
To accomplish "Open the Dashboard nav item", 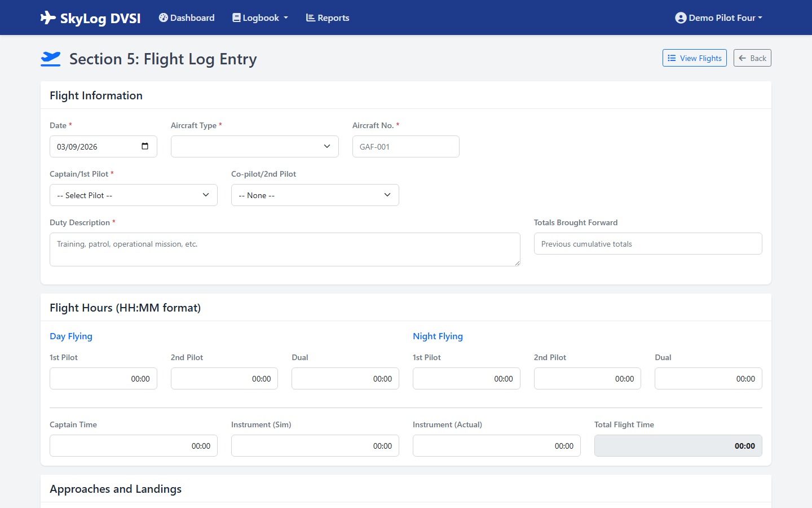I will (x=187, y=18).
